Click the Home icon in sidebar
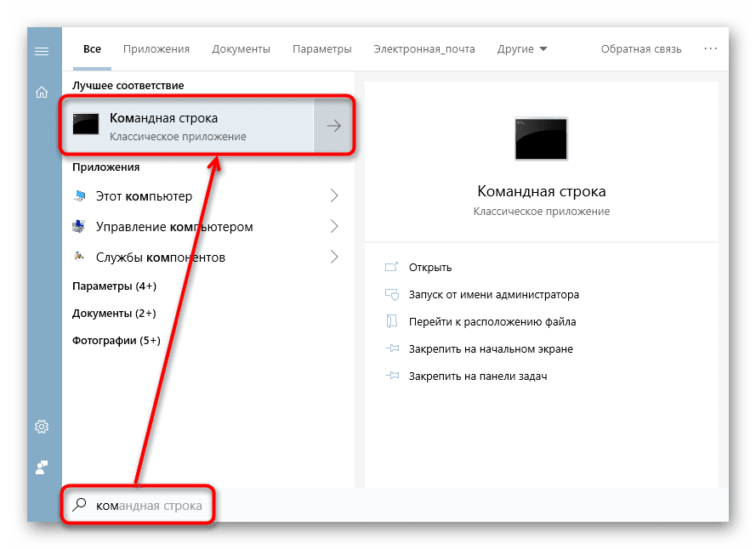Image resolution: width=756 pixels, height=549 pixels. tap(42, 92)
